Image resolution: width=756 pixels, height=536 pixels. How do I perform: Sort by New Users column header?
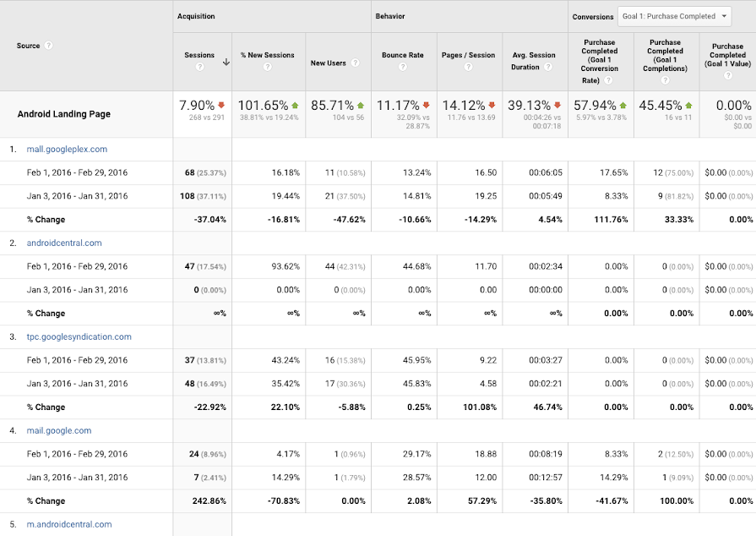pyautogui.click(x=328, y=63)
